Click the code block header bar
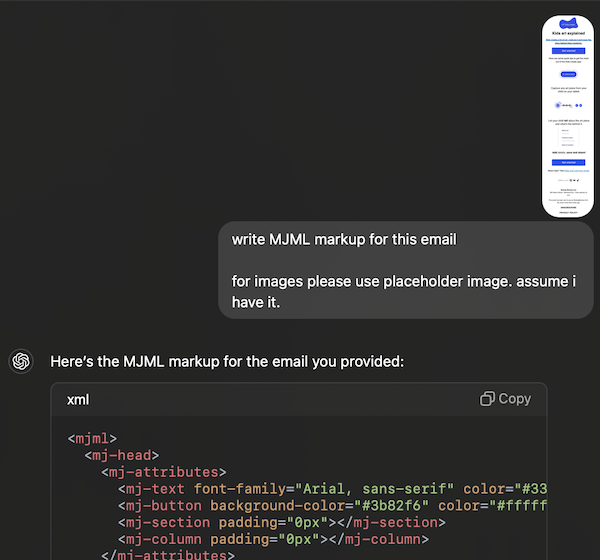Image resolution: width=600 pixels, height=560 pixels. [298, 399]
